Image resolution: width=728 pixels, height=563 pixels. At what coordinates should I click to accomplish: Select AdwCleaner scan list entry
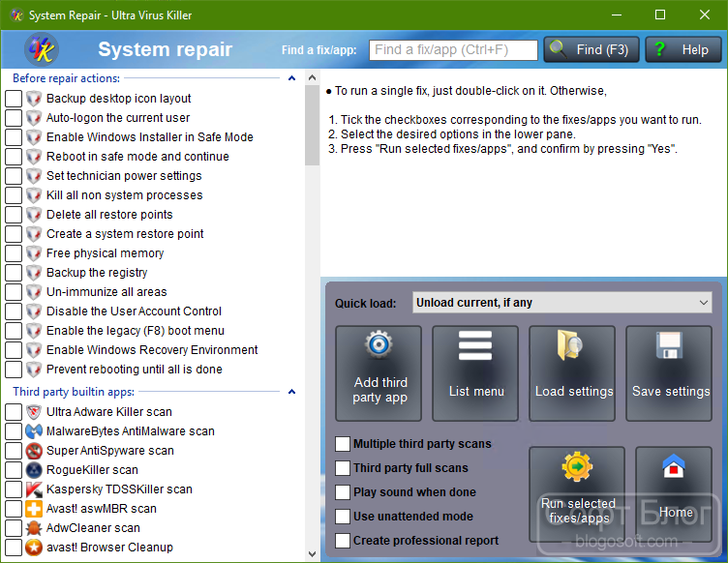click(93, 528)
